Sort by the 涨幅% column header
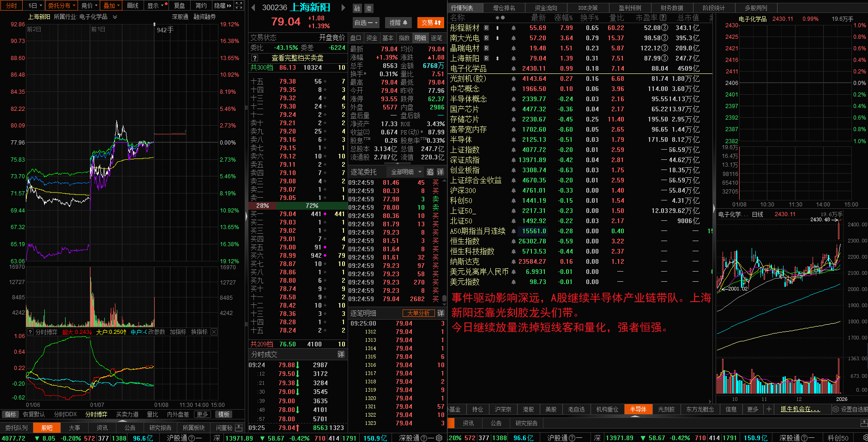The width and height of the screenshot is (868, 442). click(x=564, y=18)
